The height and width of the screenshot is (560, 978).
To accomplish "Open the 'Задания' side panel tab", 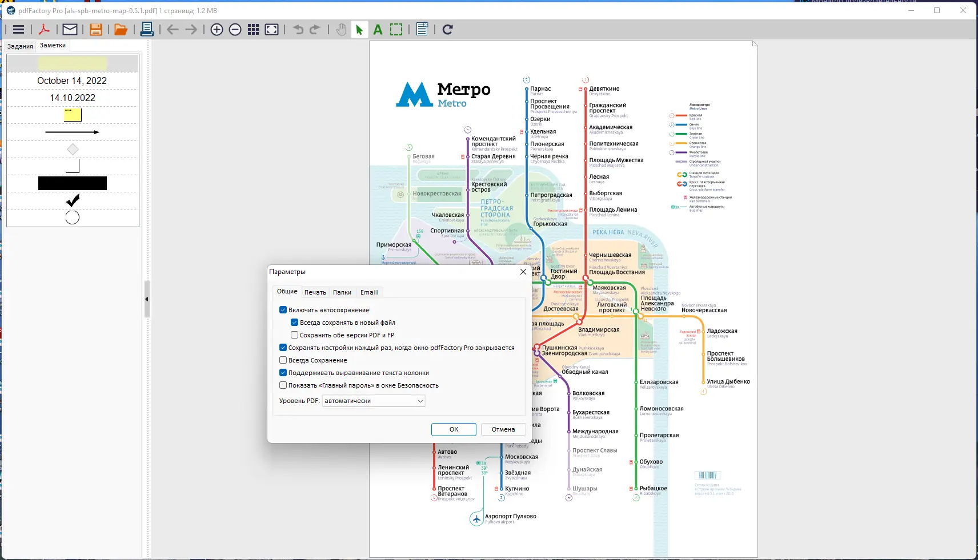I will [x=20, y=46].
